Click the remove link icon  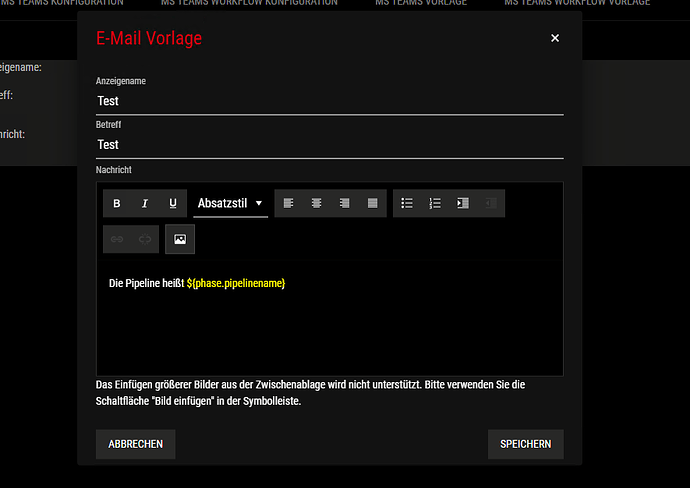pyautogui.click(x=145, y=239)
